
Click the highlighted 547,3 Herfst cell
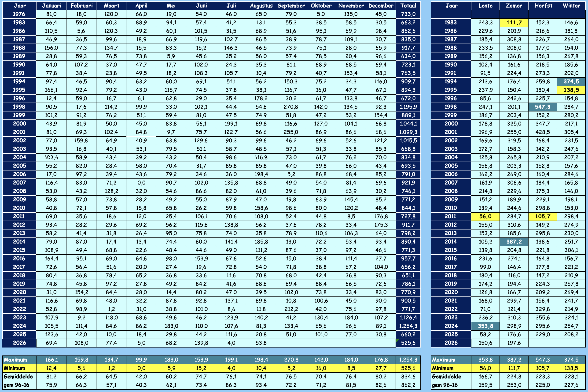click(542, 107)
